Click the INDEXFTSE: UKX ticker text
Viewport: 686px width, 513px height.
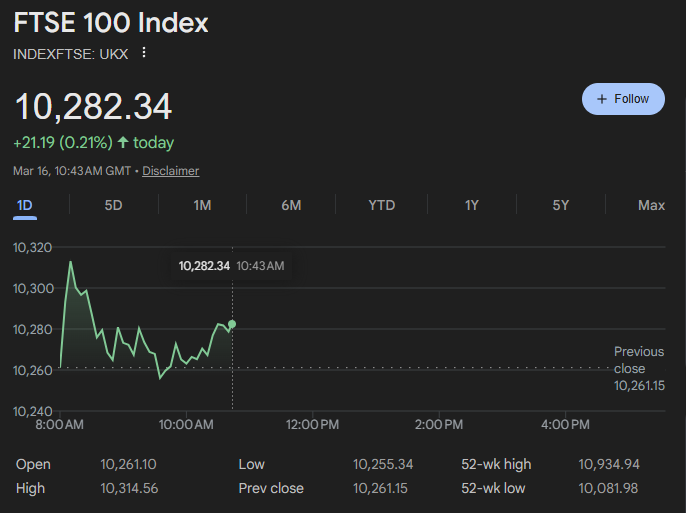coord(70,53)
